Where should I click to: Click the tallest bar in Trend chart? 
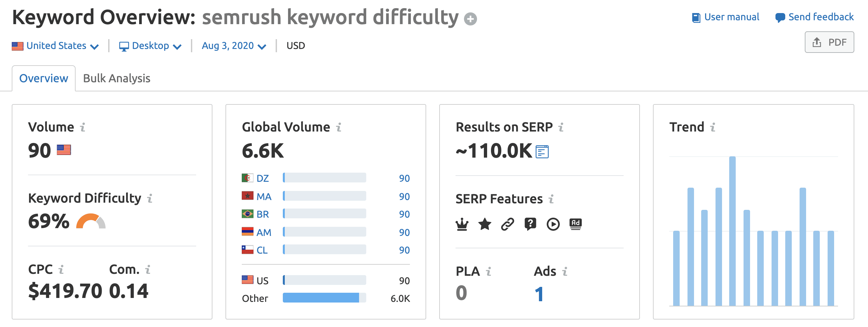point(732,231)
